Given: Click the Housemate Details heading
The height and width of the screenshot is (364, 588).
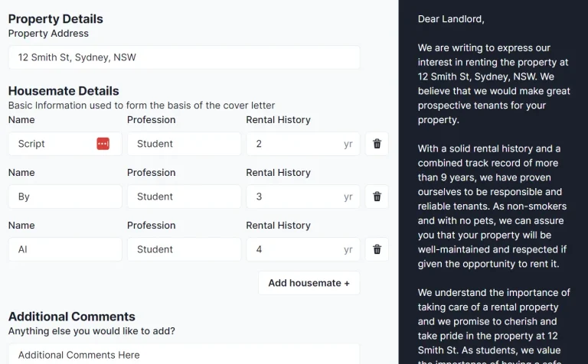Looking at the screenshot, I should click(64, 91).
